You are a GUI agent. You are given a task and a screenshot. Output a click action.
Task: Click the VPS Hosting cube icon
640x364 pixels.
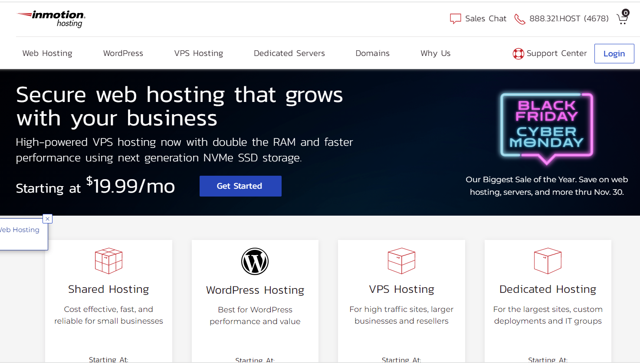pyautogui.click(x=401, y=261)
